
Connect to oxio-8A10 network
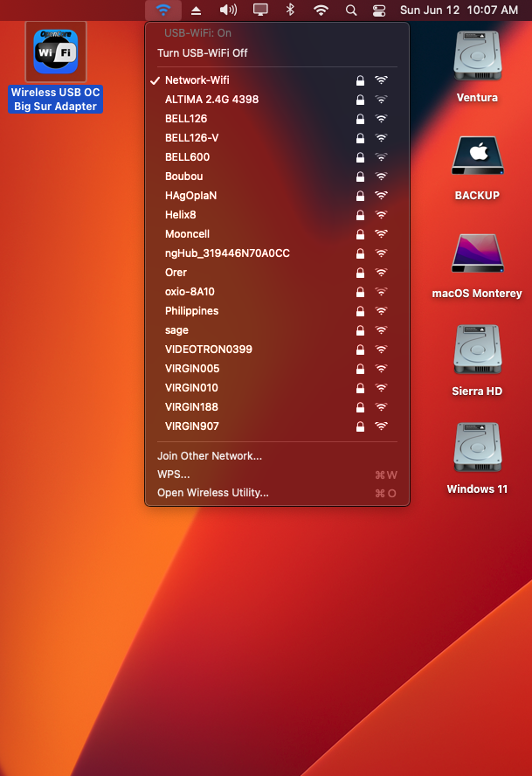277,292
